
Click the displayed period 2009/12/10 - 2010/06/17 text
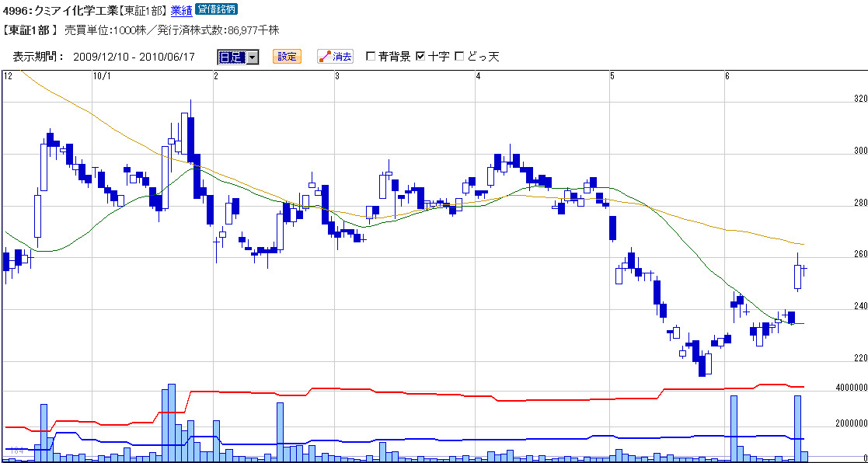click(x=133, y=57)
